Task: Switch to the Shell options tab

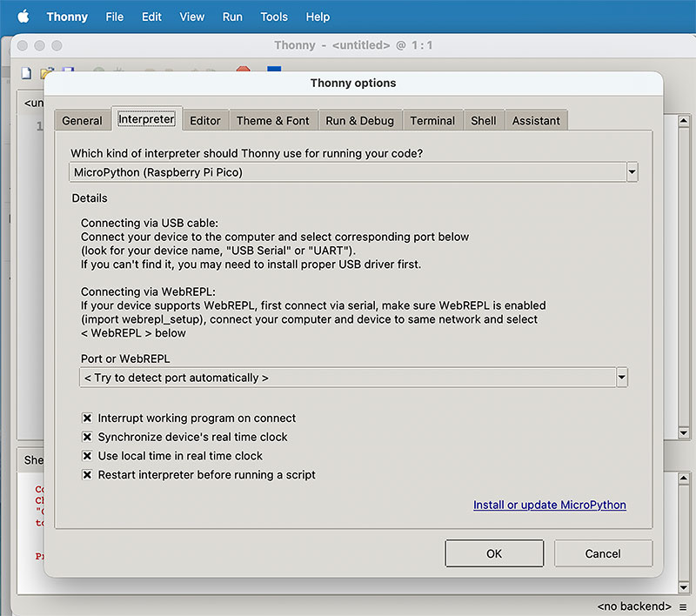Action: pos(484,121)
